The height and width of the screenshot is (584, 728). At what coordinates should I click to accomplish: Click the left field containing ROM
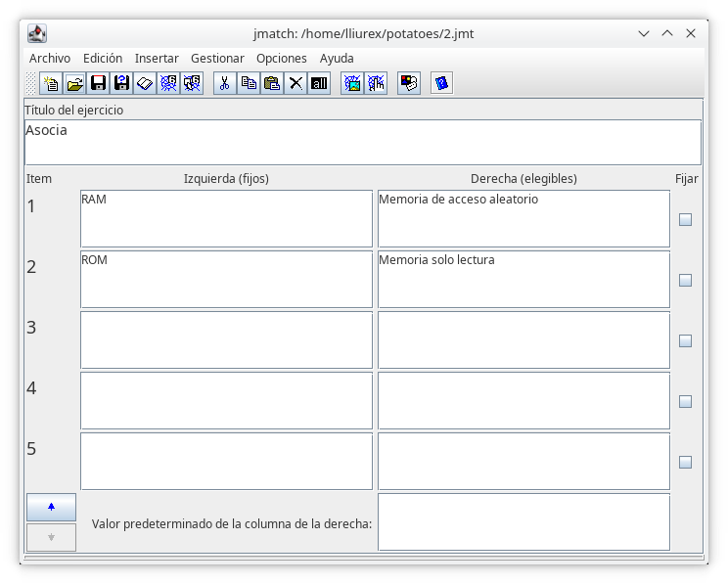coord(226,279)
